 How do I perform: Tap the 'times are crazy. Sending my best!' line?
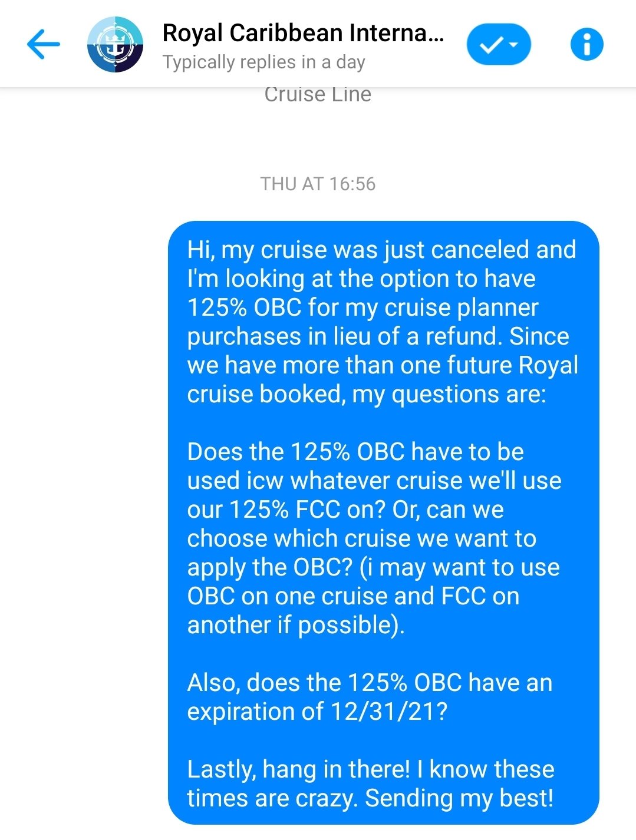coord(370,798)
